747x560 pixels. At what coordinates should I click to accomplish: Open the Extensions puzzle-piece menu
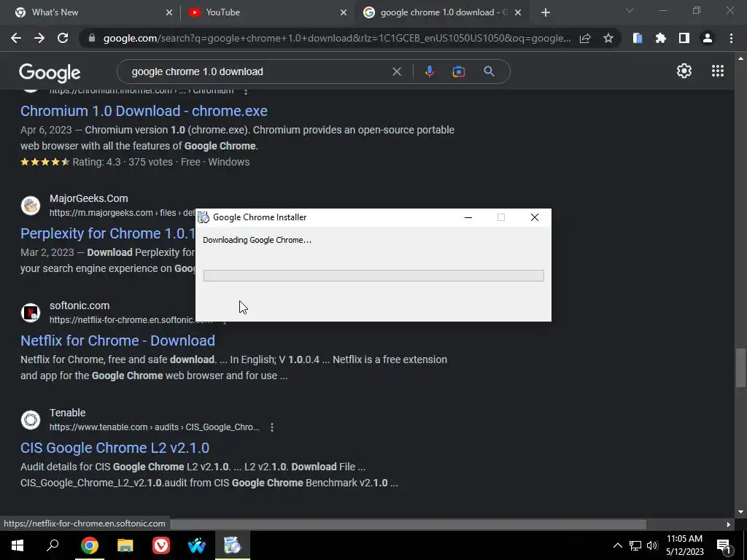661,38
